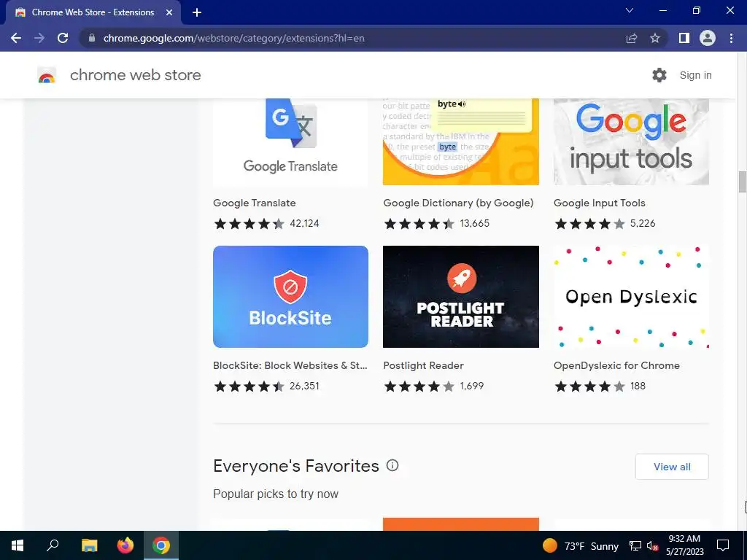Go back to the previous page
The image size is (747, 560).
(x=16, y=38)
